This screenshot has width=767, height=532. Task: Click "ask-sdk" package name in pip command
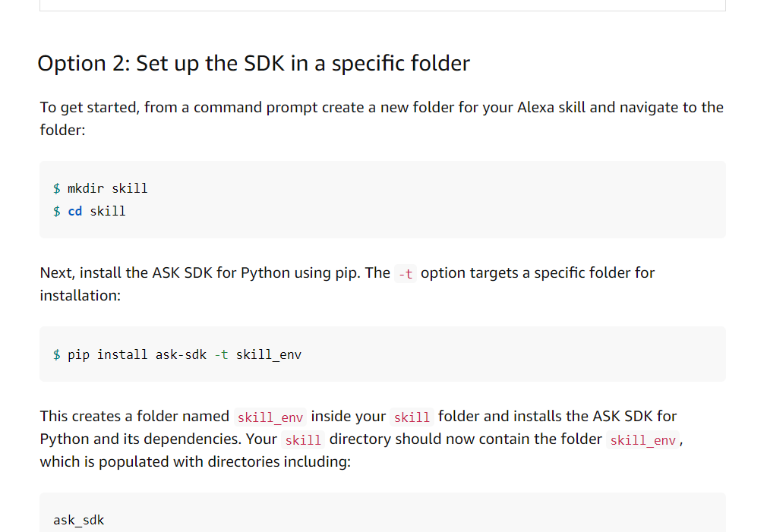coord(181,354)
